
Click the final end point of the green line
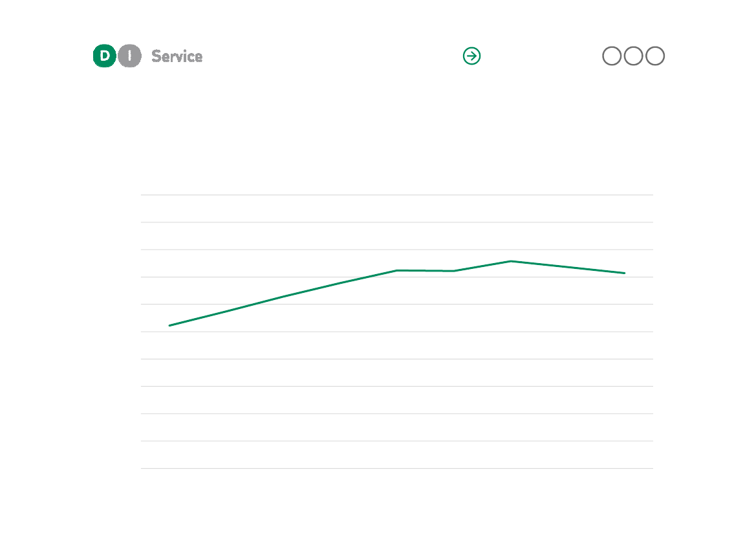click(624, 273)
